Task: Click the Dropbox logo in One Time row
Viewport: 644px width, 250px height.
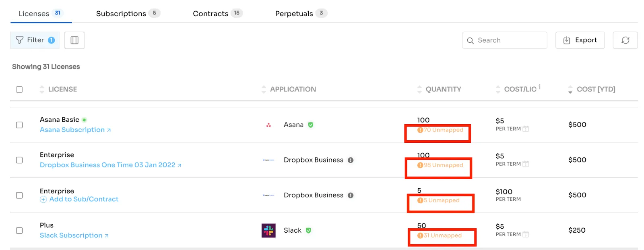Action: [x=268, y=160]
